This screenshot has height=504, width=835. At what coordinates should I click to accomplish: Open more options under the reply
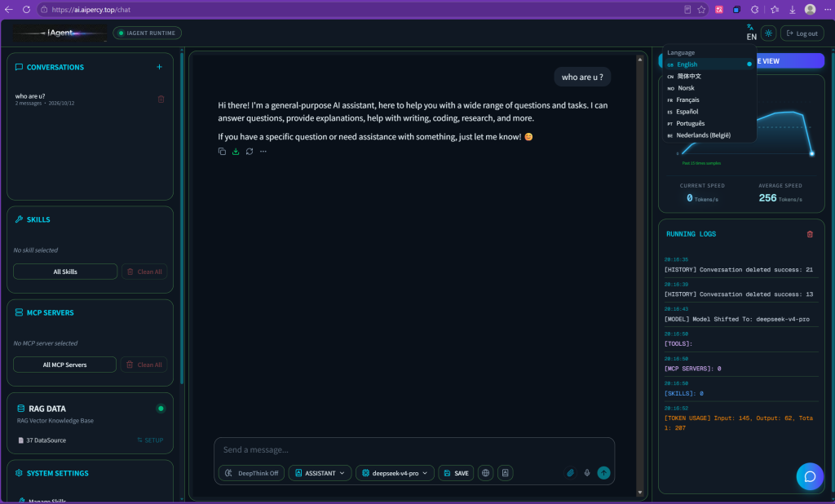coord(263,152)
